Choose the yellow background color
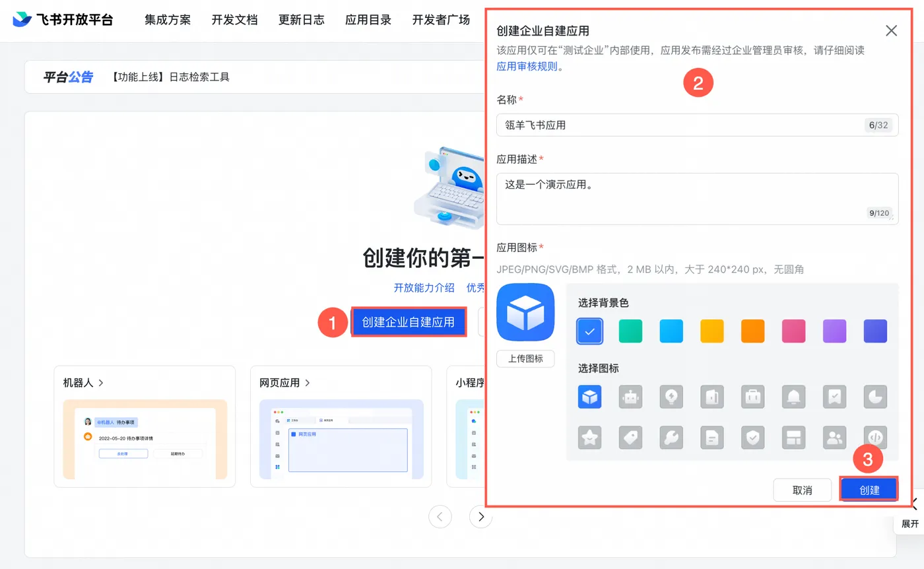The image size is (924, 569). tap(712, 331)
